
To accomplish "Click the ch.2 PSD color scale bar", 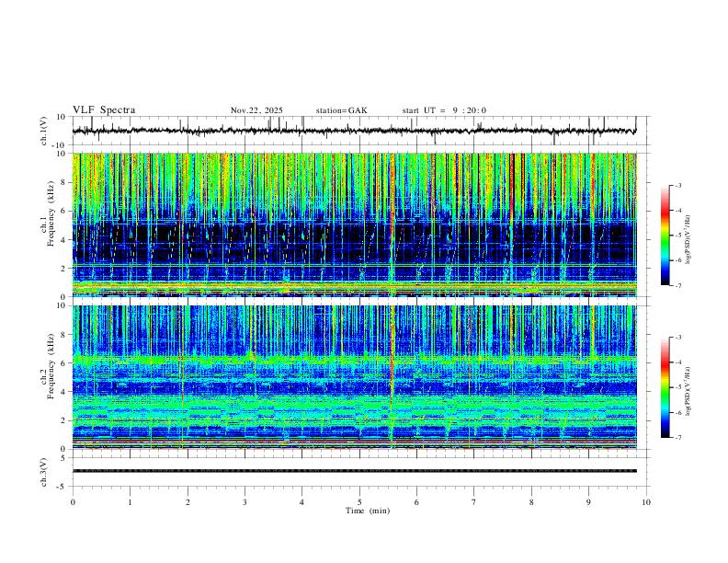I will tap(665, 387).
